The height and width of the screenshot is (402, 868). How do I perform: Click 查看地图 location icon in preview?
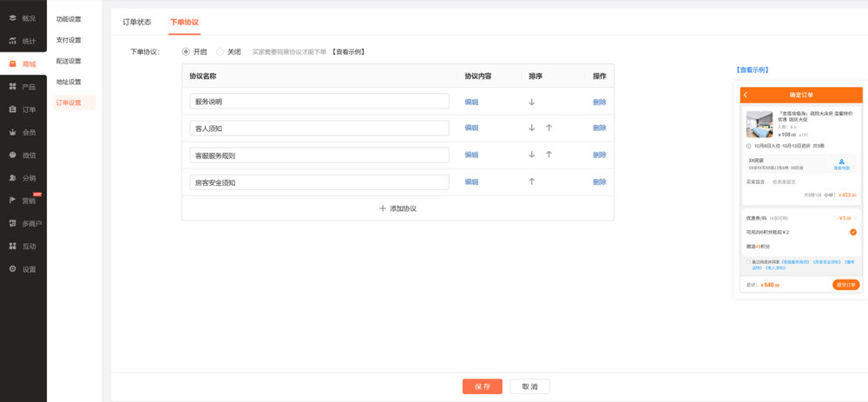click(842, 161)
